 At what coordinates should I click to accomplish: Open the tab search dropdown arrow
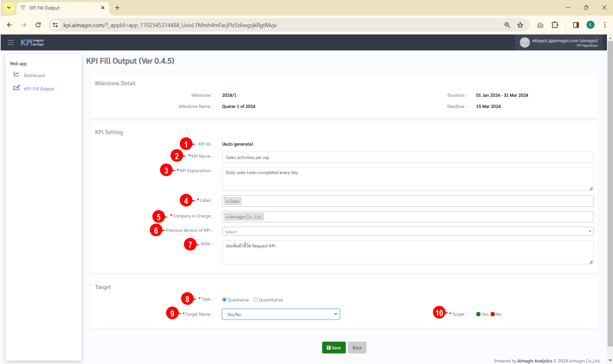(x=9, y=8)
